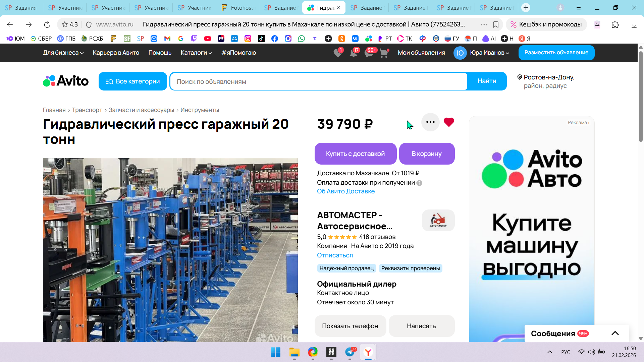This screenshot has height=362, width=644.
Task: Open the notifications bell icon
Action: [x=353, y=53]
